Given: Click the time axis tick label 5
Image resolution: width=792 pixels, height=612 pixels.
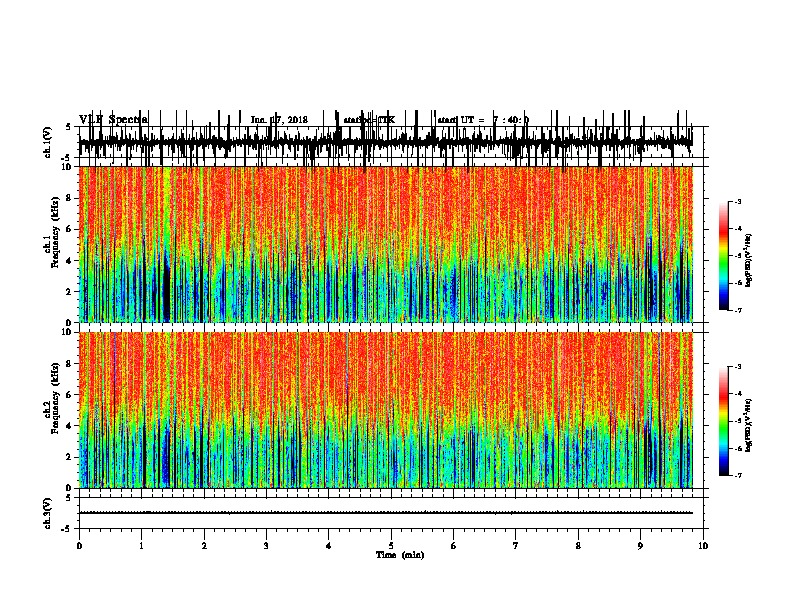Looking at the screenshot, I should pyautogui.click(x=391, y=546).
